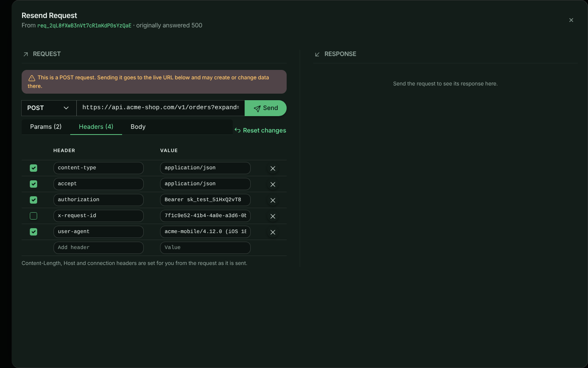Edit the authorization Bearer token value
Viewport: 588px width, 368px height.
point(205,200)
